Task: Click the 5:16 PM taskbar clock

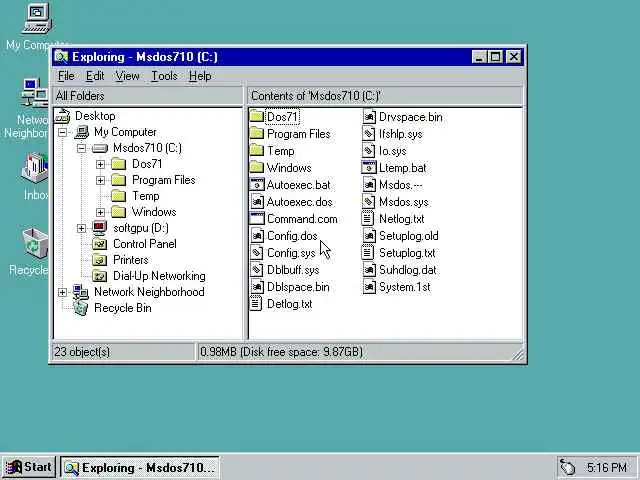Action: click(x=607, y=467)
